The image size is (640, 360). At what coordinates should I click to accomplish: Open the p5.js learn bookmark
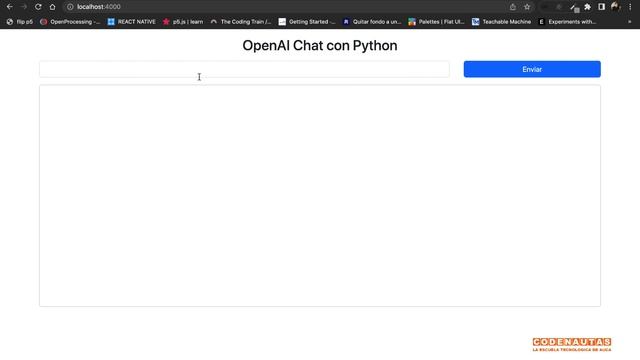(183, 22)
